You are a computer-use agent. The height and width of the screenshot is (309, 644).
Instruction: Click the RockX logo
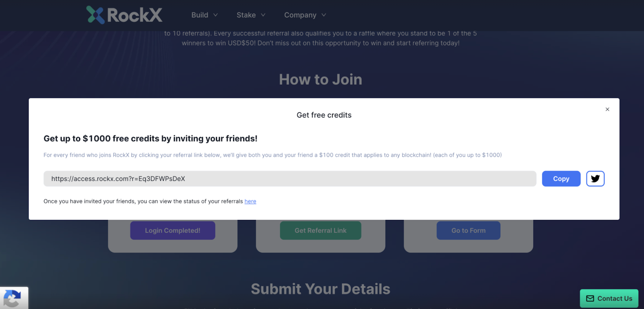tap(124, 15)
